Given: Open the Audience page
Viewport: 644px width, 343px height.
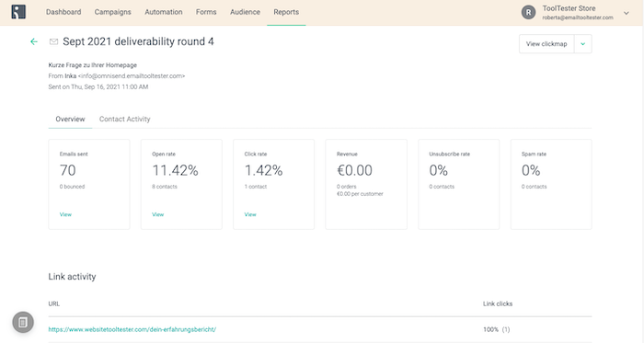Looking at the screenshot, I should (x=245, y=12).
